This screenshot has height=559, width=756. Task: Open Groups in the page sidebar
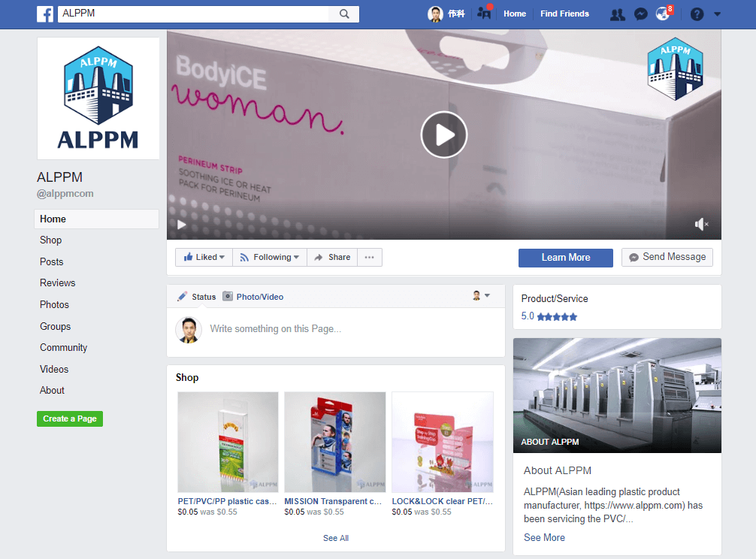pos(56,326)
